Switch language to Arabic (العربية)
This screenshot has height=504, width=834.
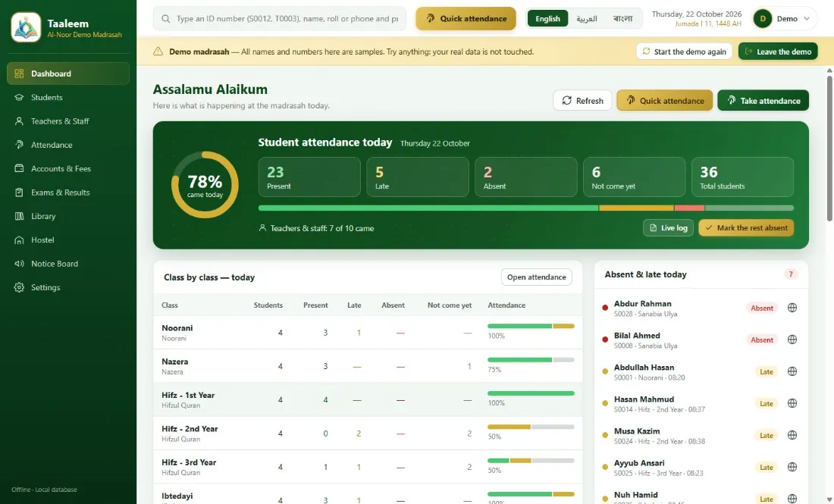coord(587,19)
